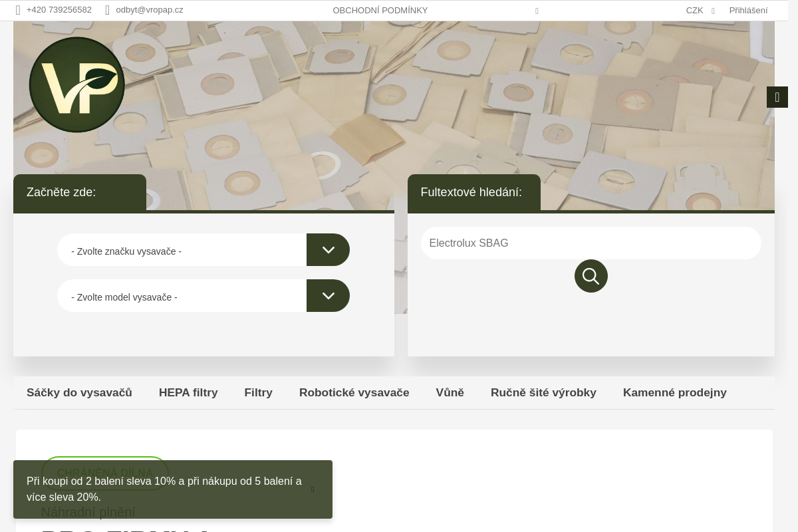Open Sáčky do vysavačů menu
This screenshot has width=798, height=532.
pos(79,393)
